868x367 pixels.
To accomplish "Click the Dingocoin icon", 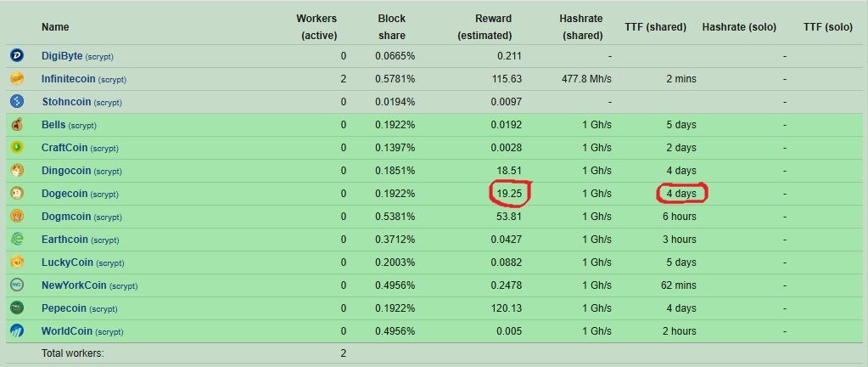I will (17, 171).
